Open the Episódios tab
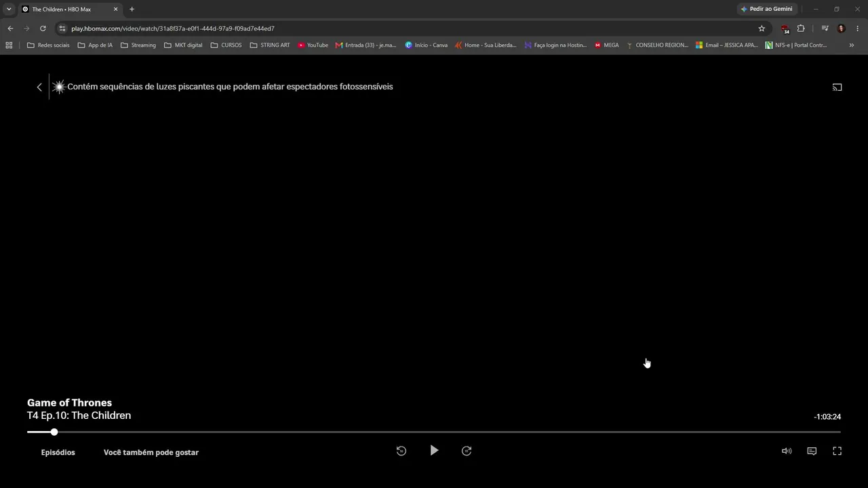 pyautogui.click(x=58, y=452)
